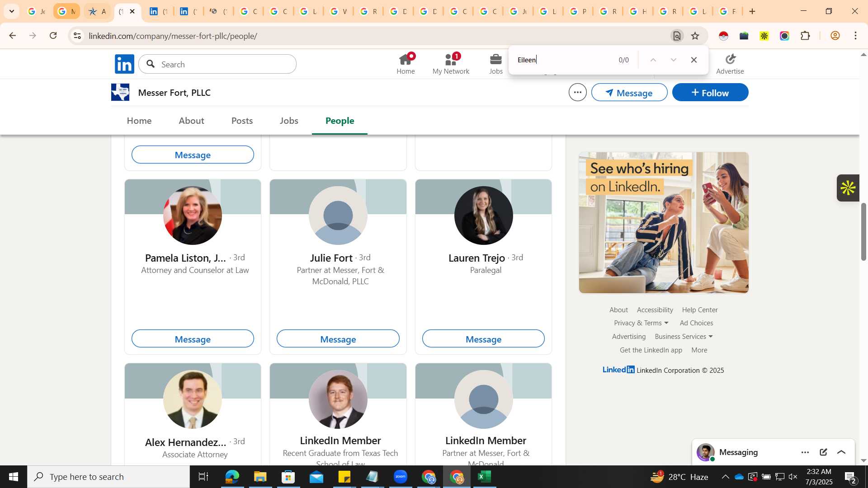
Task: Open the tab search dropdown arrow
Action: pyautogui.click(x=12, y=11)
